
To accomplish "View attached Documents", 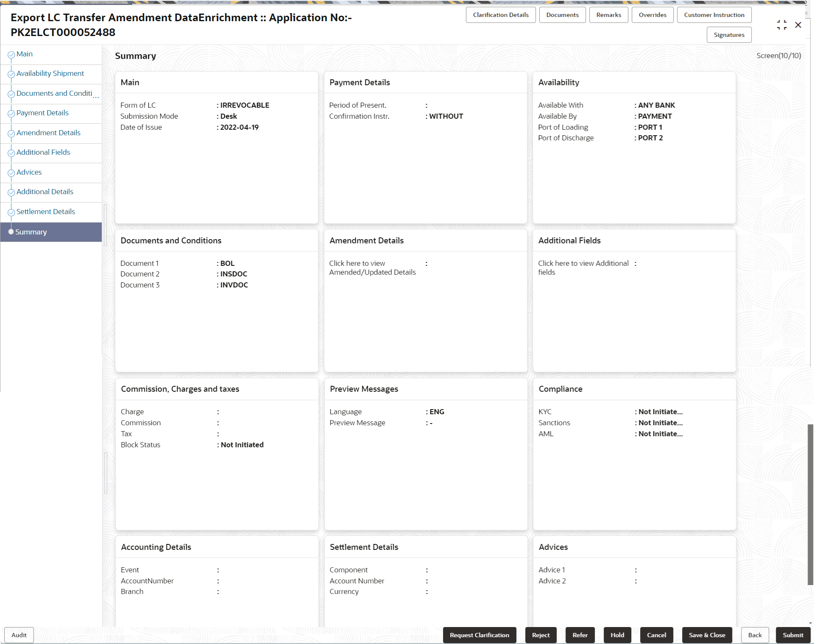I will pyautogui.click(x=562, y=14).
